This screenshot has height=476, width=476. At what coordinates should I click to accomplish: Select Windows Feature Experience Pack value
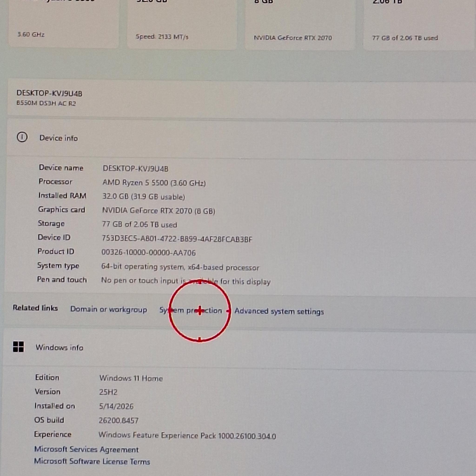point(187,436)
